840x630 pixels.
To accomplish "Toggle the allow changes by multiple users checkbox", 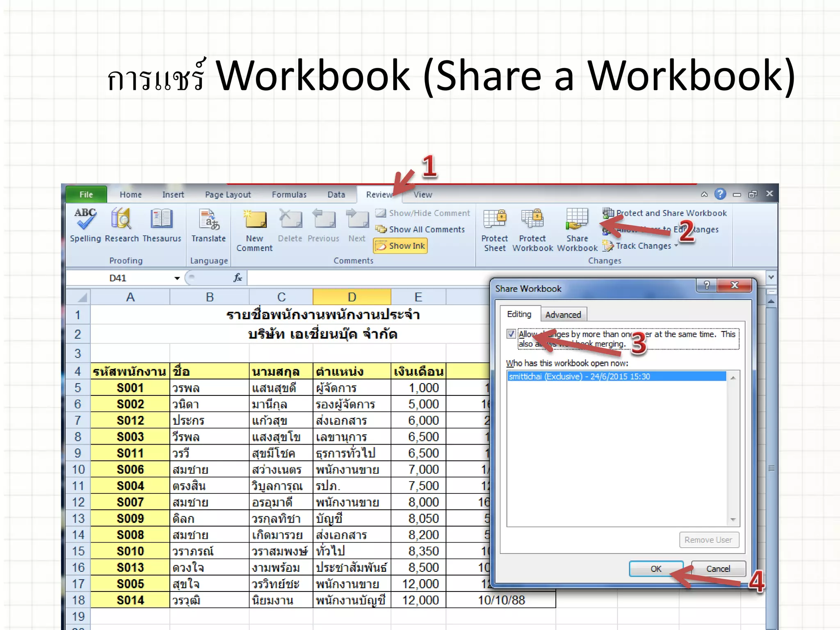I will coord(511,334).
